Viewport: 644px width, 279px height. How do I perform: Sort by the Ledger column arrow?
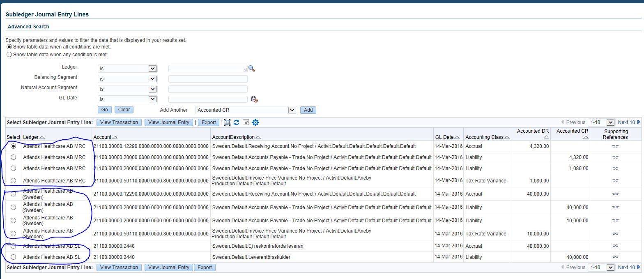42,137
